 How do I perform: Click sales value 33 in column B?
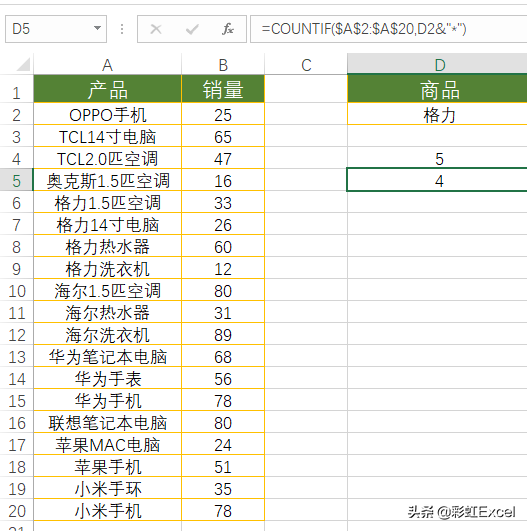223,203
